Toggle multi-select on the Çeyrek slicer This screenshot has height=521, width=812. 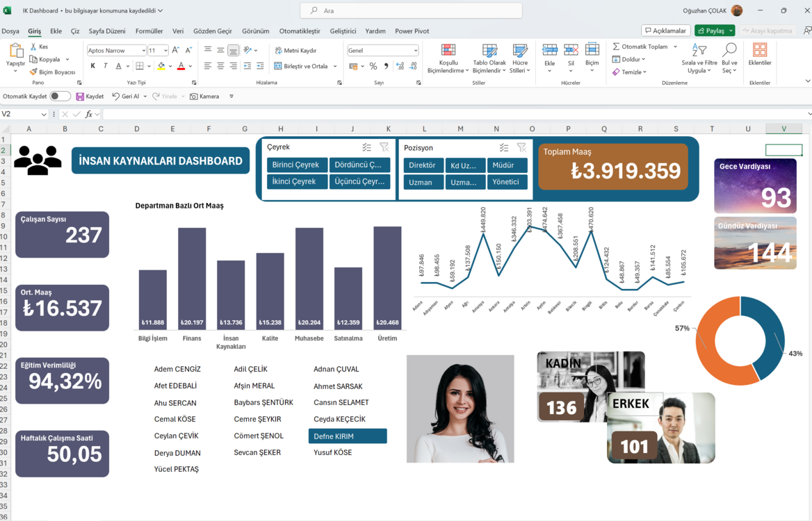click(x=366, y=147)
